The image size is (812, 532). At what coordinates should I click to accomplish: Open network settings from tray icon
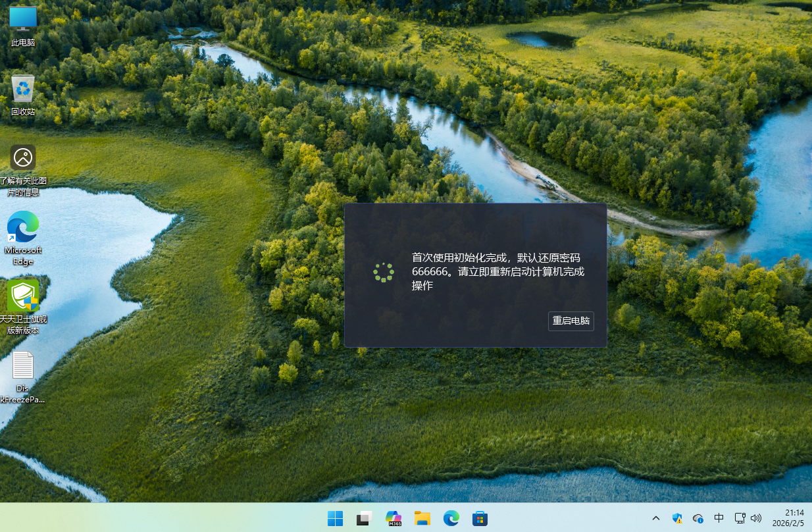click(x=740, y=518)
